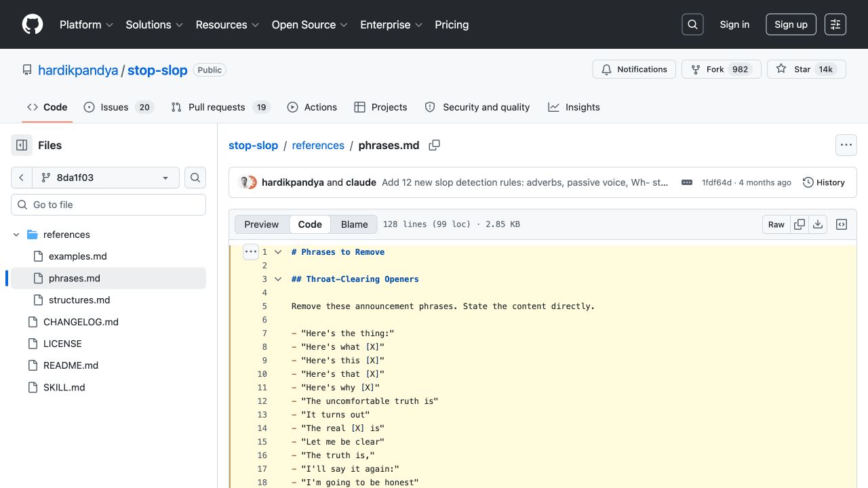This screenshot has height=488, width=868.
Task: Expand the commit message ellipsis
Action: (687, 182)
